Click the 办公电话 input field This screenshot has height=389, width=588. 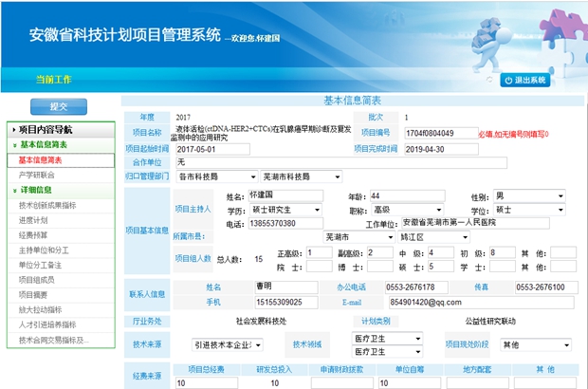416,287
